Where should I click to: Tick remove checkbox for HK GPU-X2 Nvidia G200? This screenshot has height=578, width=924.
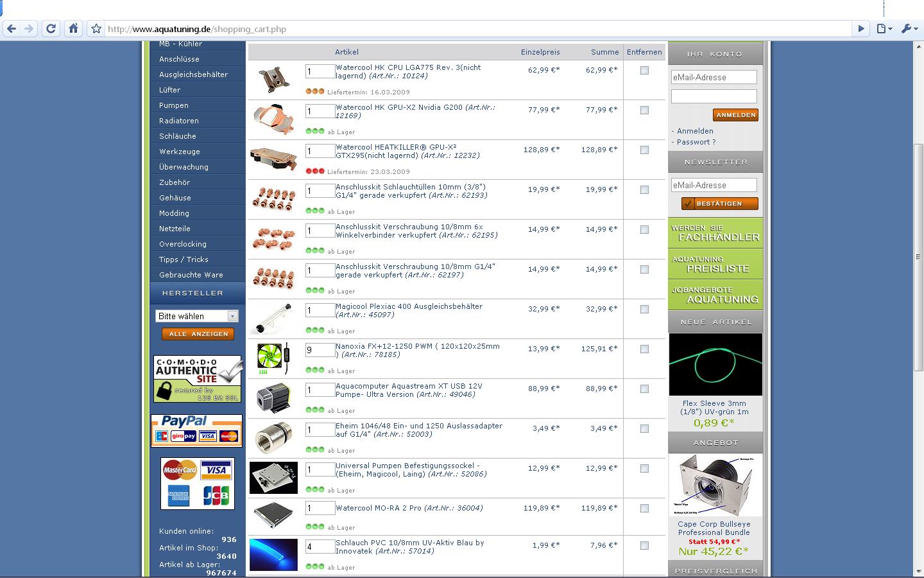pyautogui.click(x=644, y=110)
